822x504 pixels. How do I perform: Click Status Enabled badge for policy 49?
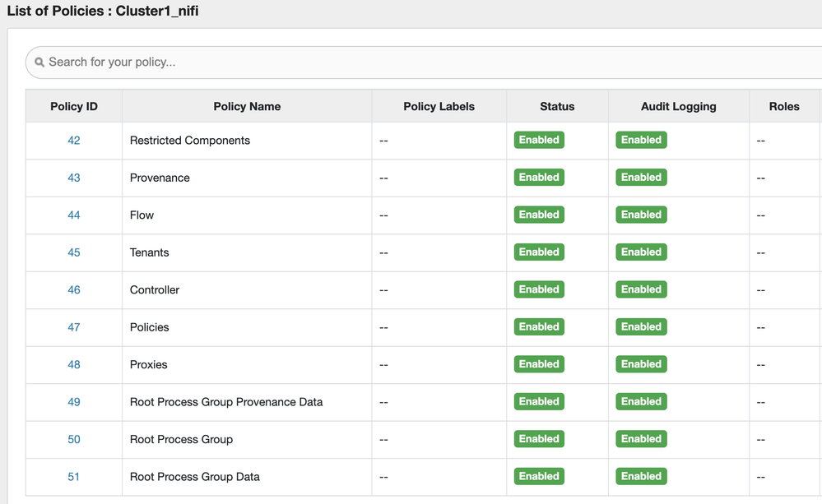coord(539,401)
